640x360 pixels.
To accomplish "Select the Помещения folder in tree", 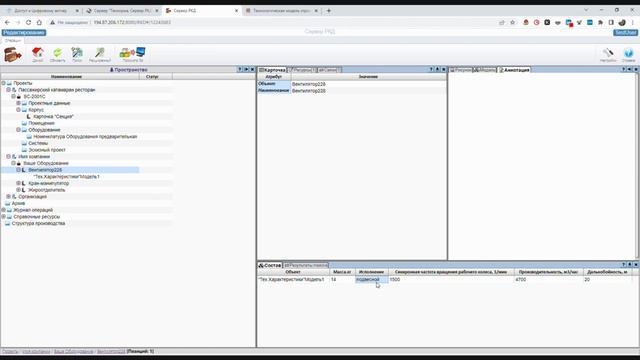I will pyautogui.click(x=41, y=123).
